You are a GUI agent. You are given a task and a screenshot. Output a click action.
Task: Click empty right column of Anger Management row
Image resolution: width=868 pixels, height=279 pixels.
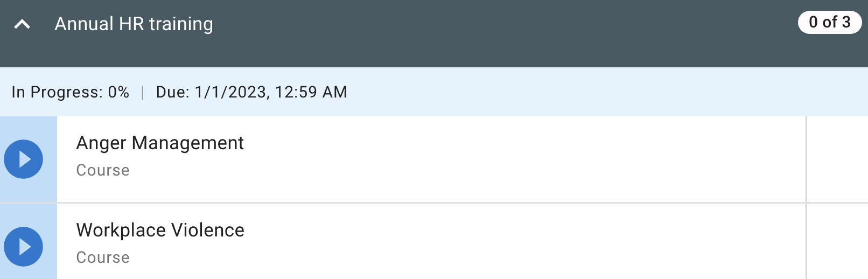(x=837, y=159)
